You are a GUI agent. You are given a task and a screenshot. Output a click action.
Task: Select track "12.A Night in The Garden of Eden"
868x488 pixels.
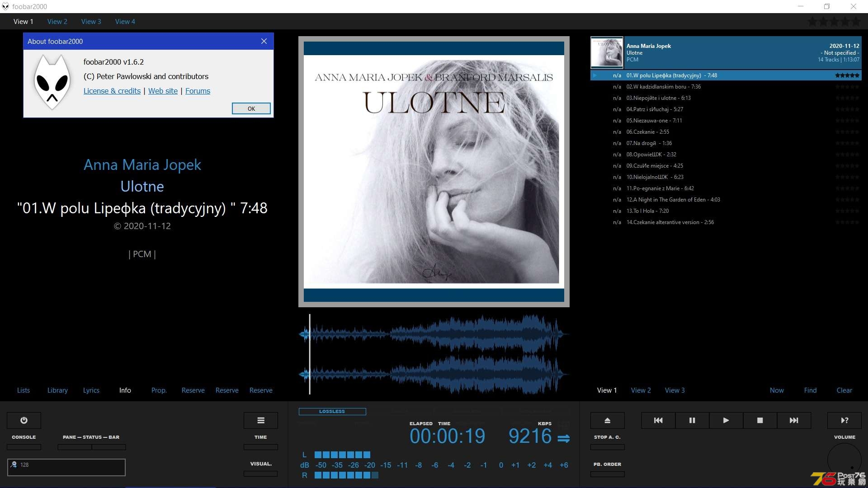pyautogui.click(x=726, y=200)
